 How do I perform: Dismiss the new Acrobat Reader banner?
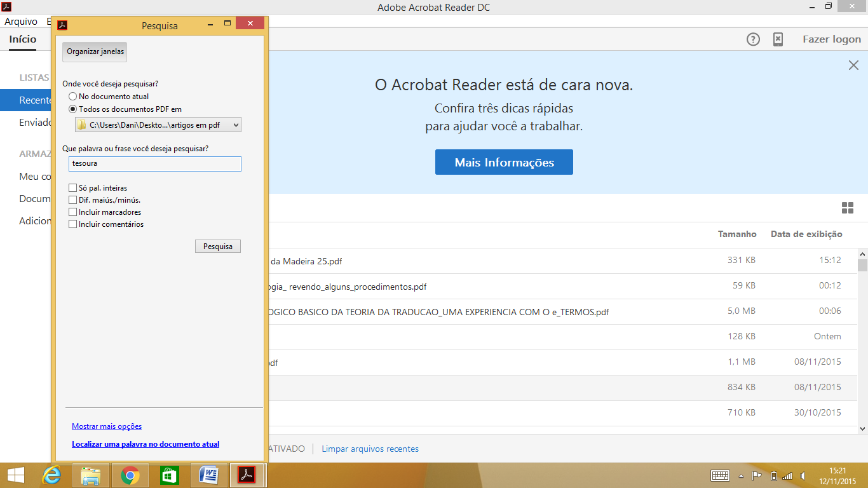pos(854,65)
